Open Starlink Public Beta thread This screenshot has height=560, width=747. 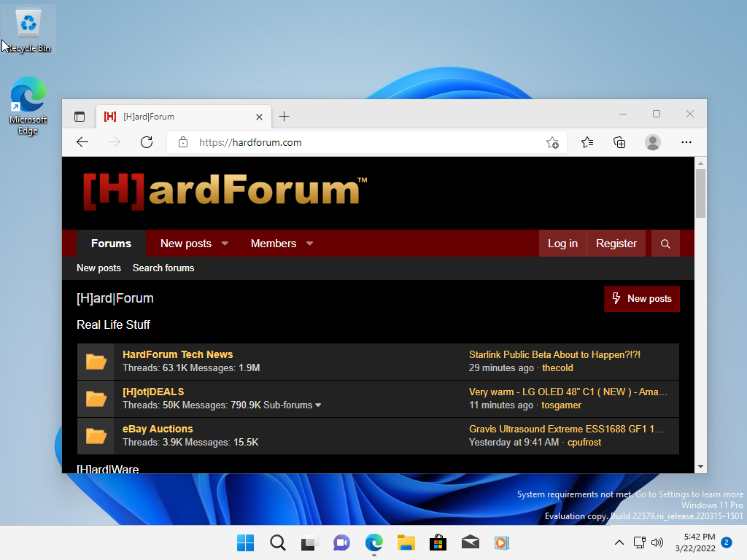[554, 355]
